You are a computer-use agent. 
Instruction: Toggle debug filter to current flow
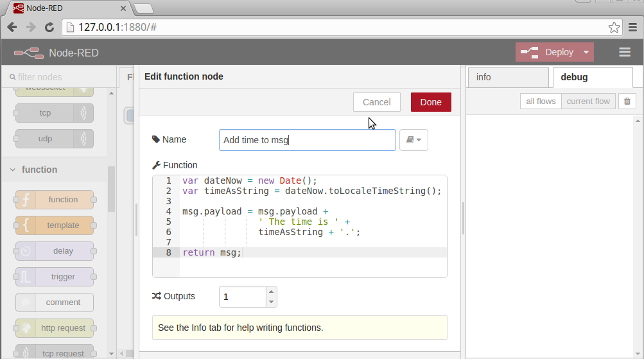[x=588, y=101]
